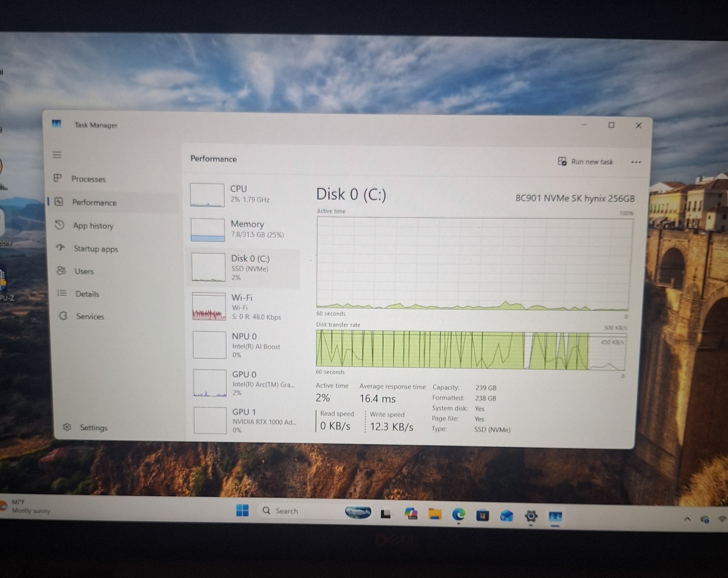Select the Wi-Fi performance entry
Viewport: 728px width, 578px height.
(x=244, y=307)
